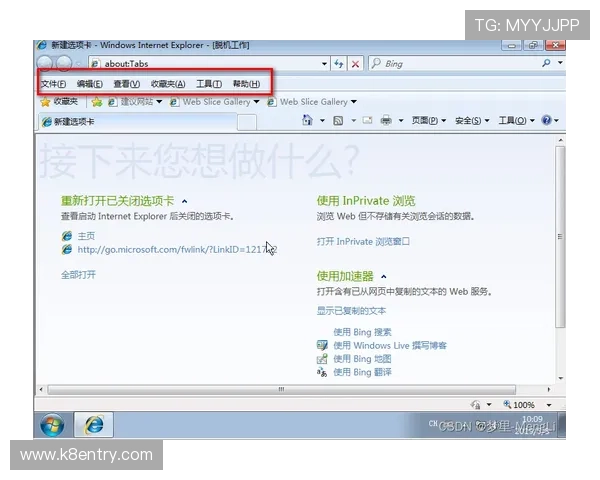This screenshot has height=480, width=600.
Task: Click 使用 Bing 翻译 link
Action: tap(362, 372)
